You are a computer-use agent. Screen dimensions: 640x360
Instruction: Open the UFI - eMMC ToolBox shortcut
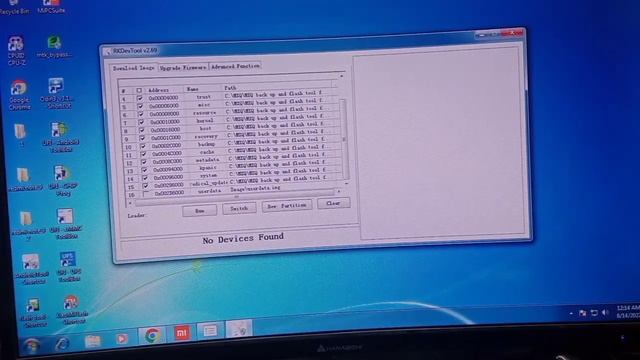[x=65, y=224]
